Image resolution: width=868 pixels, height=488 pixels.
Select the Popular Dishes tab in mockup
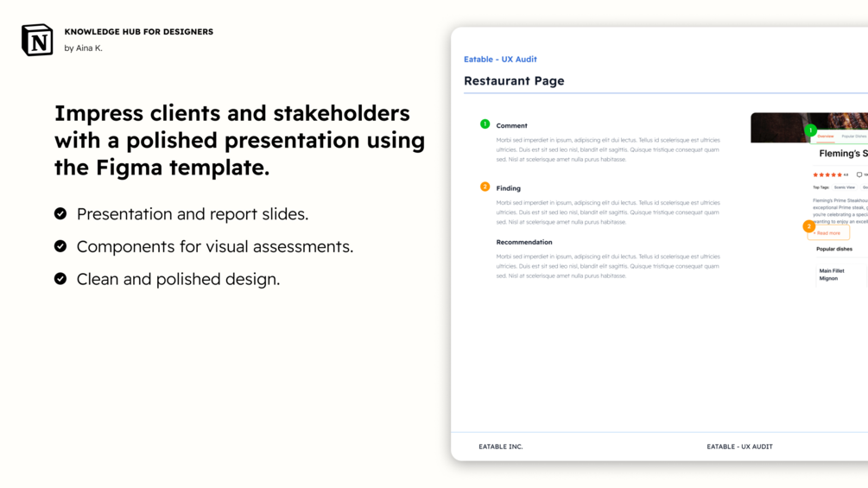point(854,136)
